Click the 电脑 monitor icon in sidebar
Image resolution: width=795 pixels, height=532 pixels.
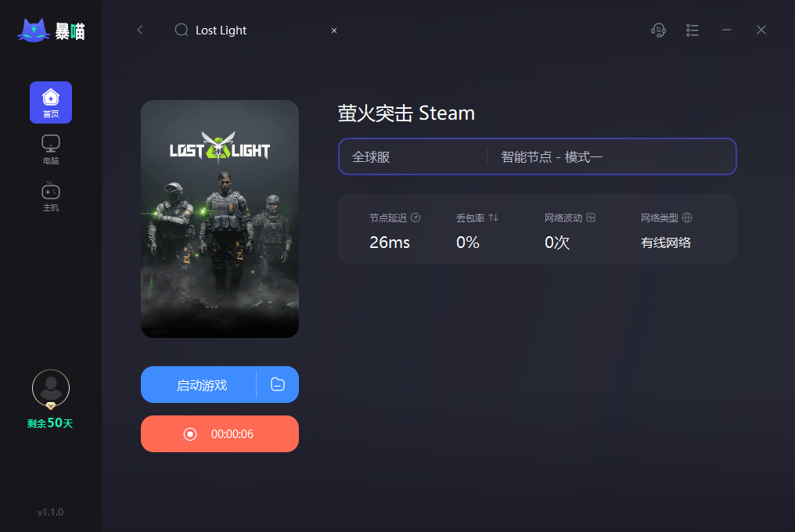[50, 144]
